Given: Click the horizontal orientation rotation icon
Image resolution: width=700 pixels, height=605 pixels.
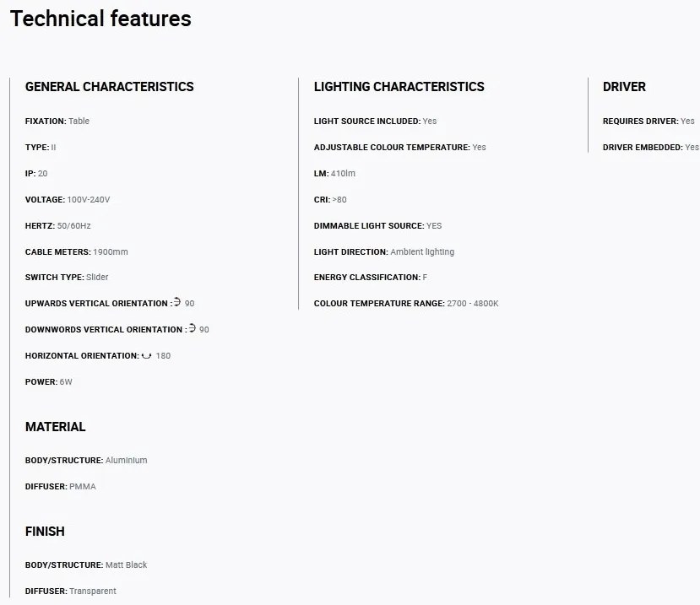Looking at the screenshot, I should click(146, 355).
